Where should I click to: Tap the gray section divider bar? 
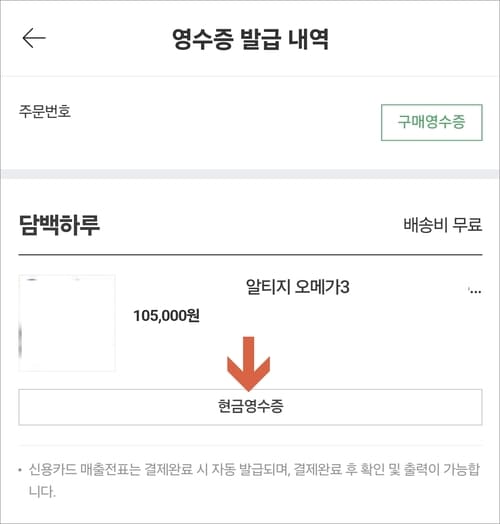pyautogui.click(x=250, y=174)
